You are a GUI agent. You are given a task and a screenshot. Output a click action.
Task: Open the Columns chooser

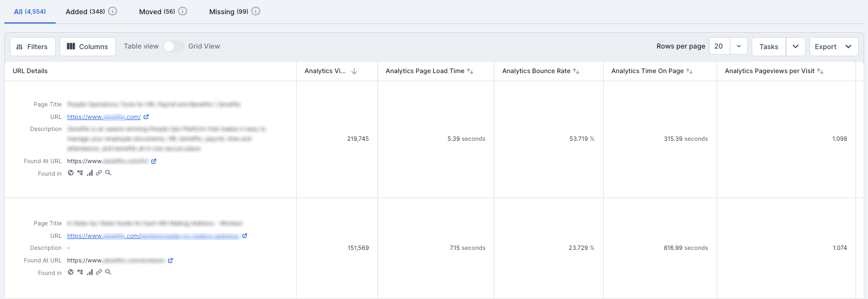pos(87,46)
